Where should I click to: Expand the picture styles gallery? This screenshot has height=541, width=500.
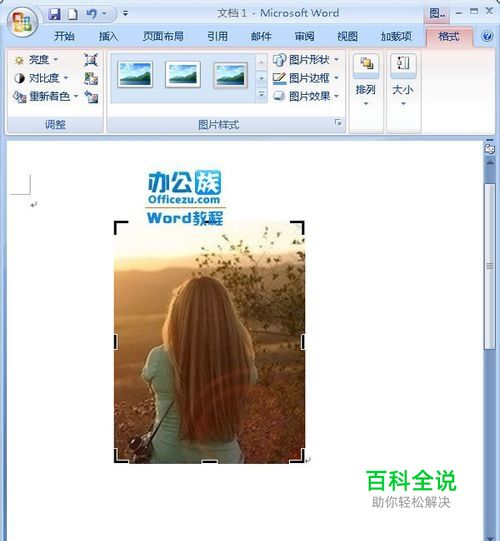262,95
